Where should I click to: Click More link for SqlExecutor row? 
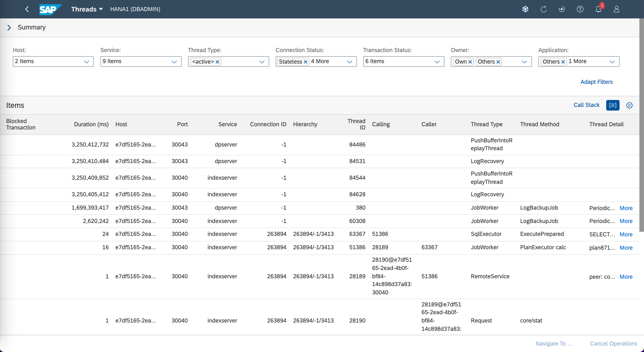click(x=626, y=234)
